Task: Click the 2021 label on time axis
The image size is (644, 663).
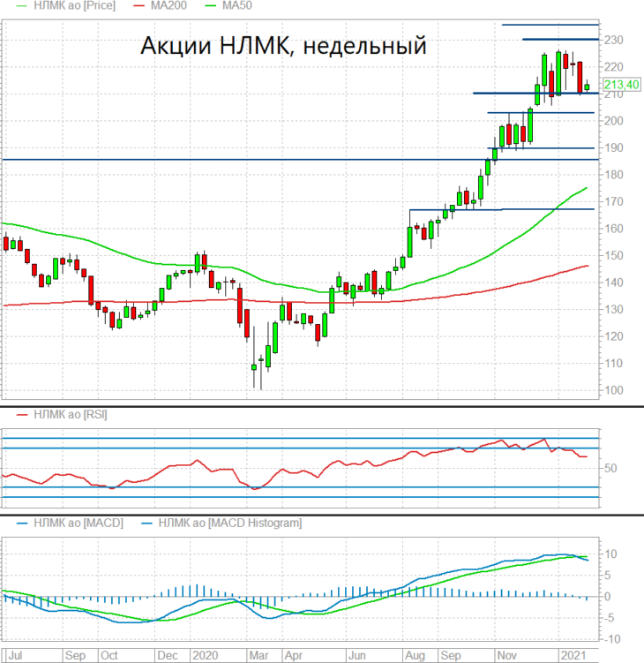Action: click(573, 655)
